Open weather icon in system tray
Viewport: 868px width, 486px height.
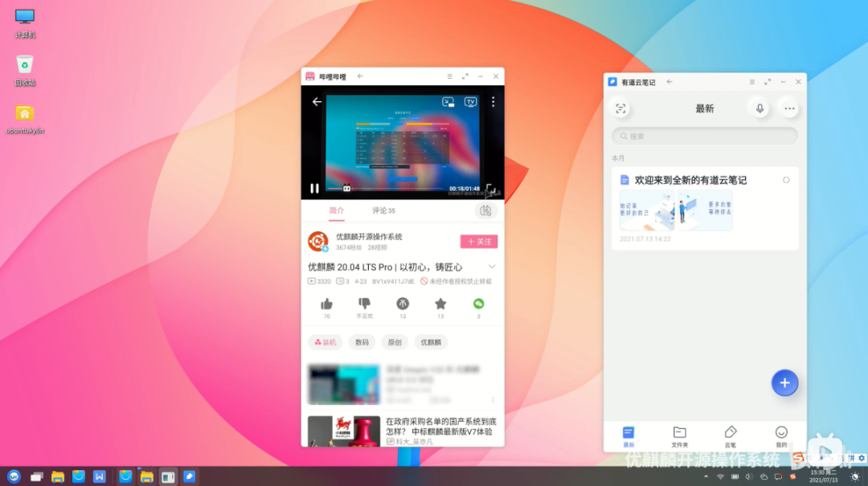pos(764,476)
